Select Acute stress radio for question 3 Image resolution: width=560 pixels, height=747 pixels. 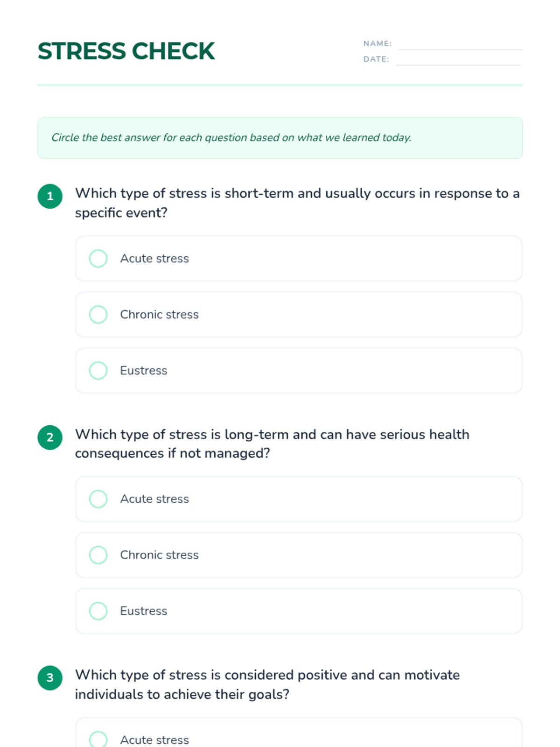(98, 739)
